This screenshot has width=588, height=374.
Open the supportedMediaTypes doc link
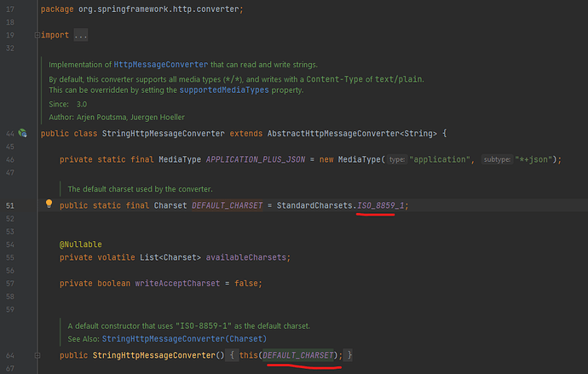click(x=224, y=90)
